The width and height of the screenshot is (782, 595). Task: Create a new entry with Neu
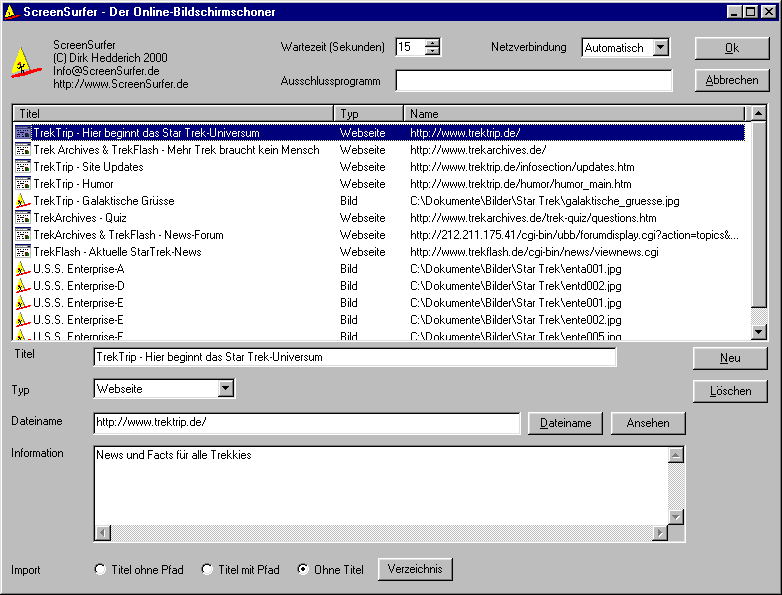click(x=730, y=358)
